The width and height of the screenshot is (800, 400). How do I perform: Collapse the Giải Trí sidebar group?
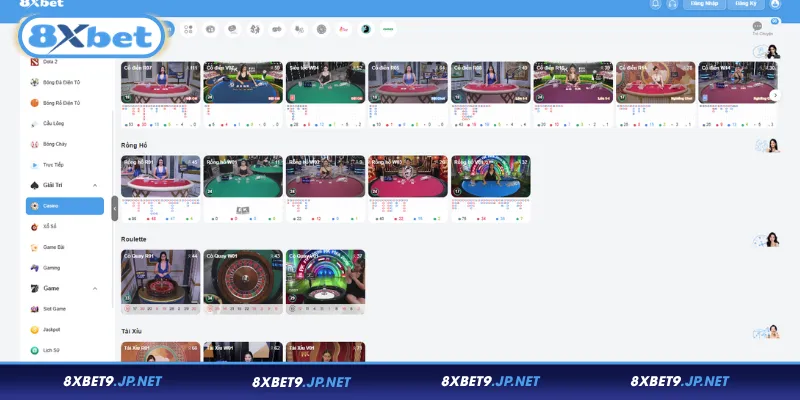coord(95,185)
